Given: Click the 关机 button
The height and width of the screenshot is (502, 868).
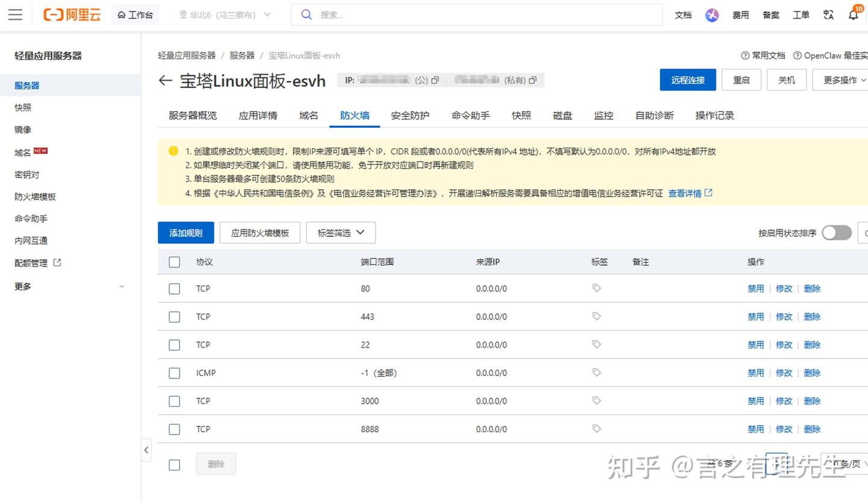Looking at the screenshot, I should [787, 80].
